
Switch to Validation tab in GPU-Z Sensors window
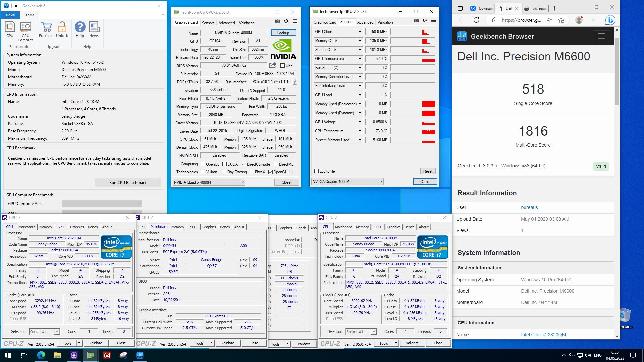point(385,22)
